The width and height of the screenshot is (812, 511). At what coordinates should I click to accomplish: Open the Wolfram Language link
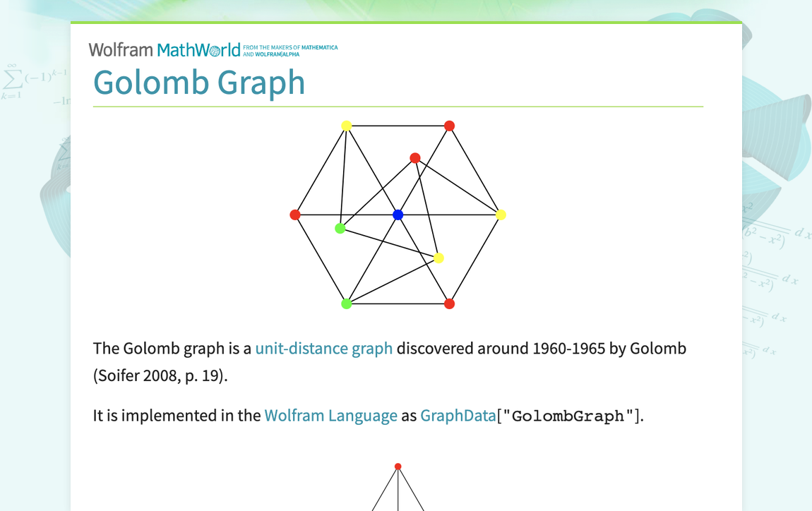click(x=330, y=415)
